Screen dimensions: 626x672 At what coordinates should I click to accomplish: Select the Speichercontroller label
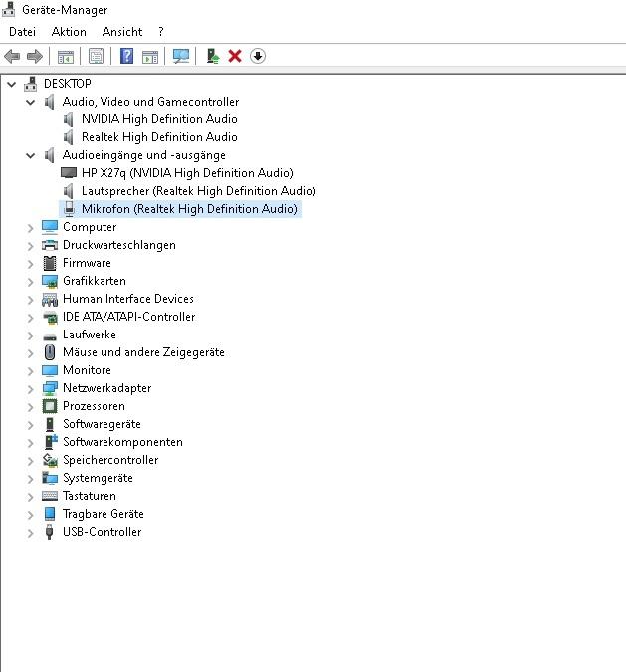coord(110,460)
